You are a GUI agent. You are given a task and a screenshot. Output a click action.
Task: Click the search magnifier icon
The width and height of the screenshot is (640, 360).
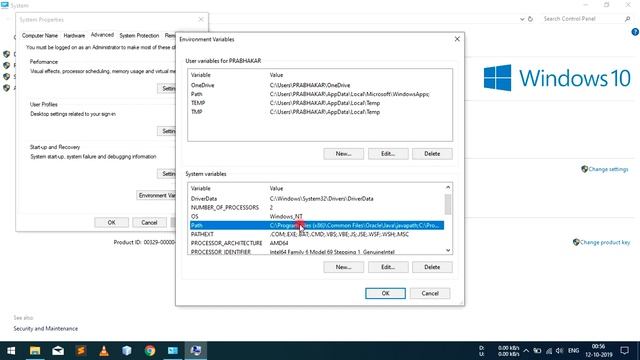pyautogui.click(x=627, y=19)
